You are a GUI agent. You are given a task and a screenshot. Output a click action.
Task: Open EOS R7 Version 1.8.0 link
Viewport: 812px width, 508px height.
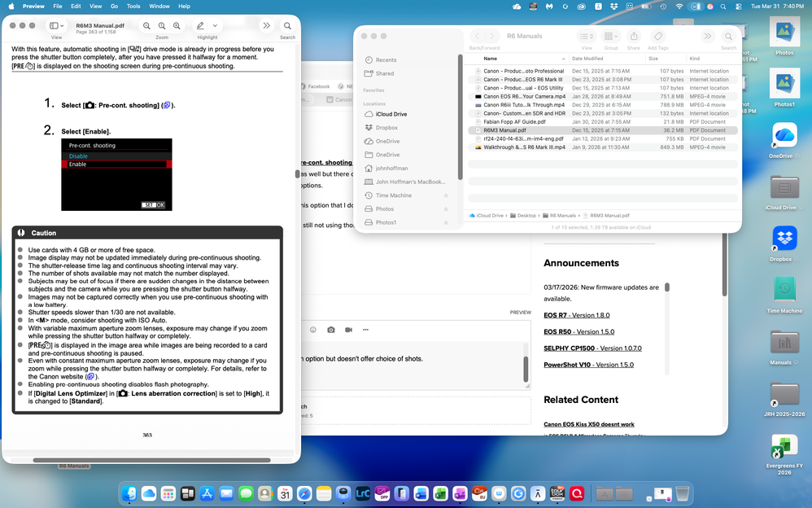coord(576,315)
